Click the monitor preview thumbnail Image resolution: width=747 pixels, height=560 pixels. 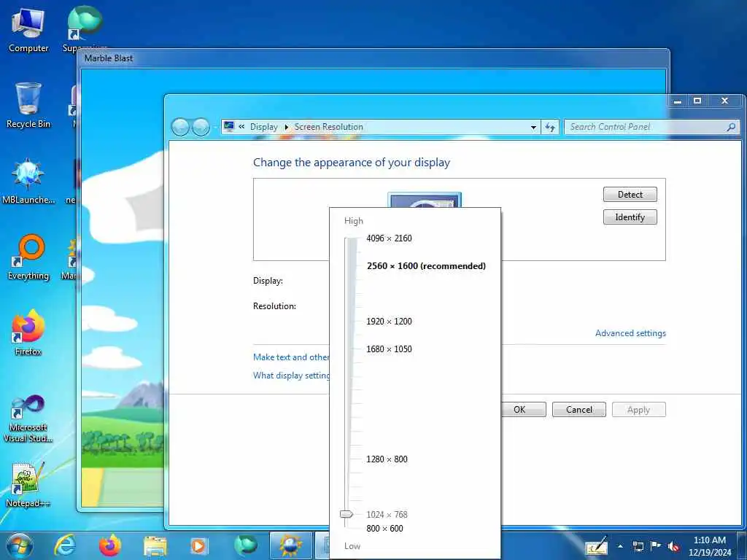tap(425, 200)
